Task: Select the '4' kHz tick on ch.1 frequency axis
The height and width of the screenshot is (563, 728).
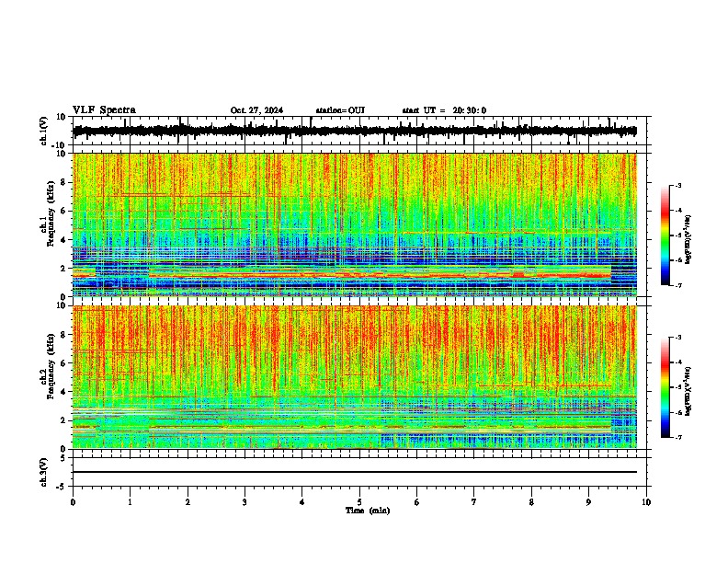Action: pos(63,240)
